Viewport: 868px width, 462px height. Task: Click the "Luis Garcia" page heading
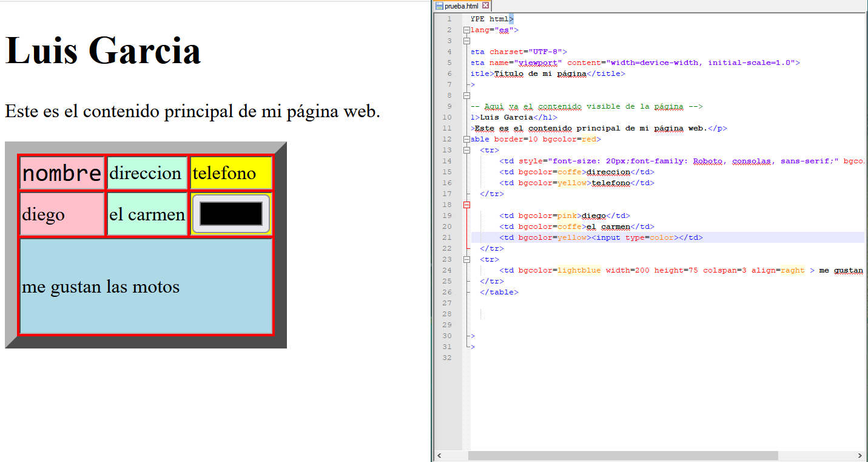pyautogui.click(x=103, y=50)
